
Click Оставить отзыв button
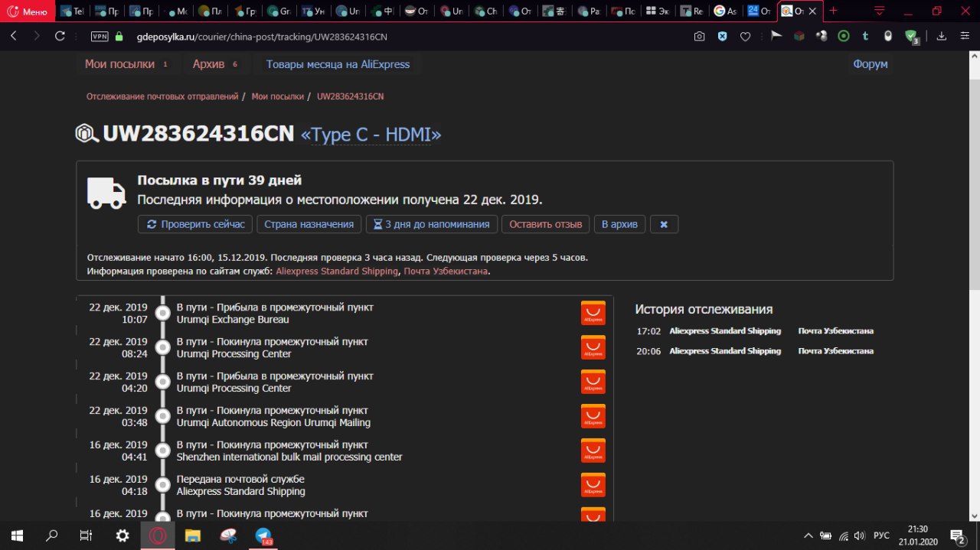click(x=545, y=224)
